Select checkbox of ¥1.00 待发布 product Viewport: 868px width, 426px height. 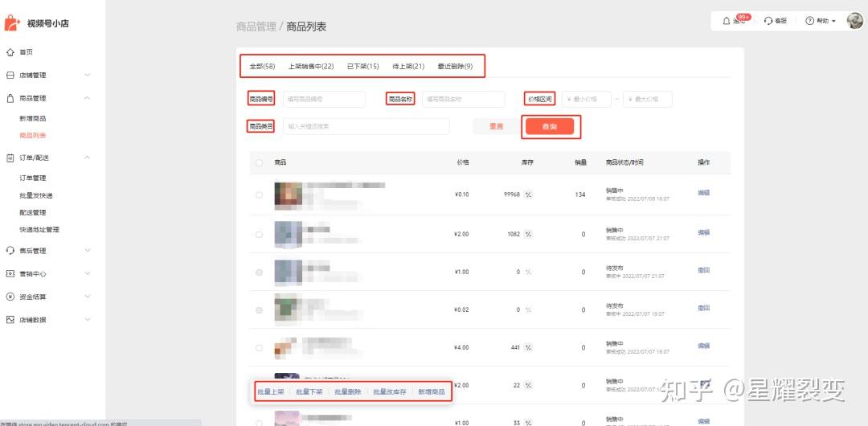259,272
